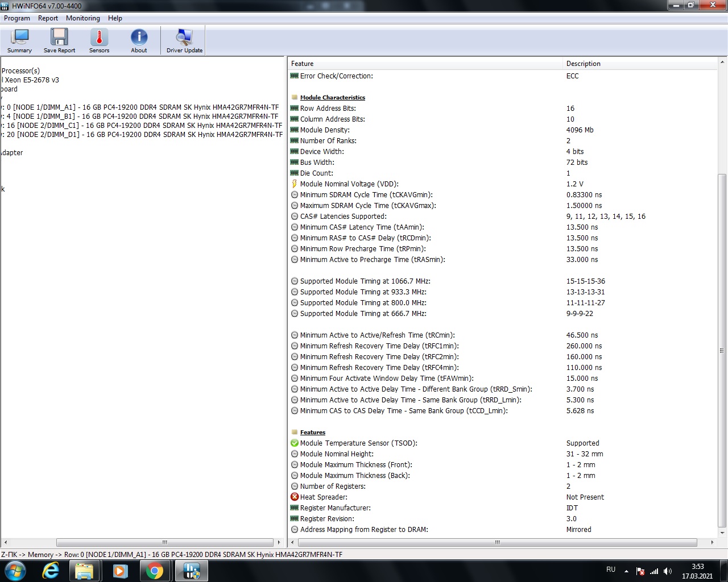The image size is (728, 582).
Task: Click the clock icon beside CAS# Latencies Supported
Action: [x=295, y=217]
